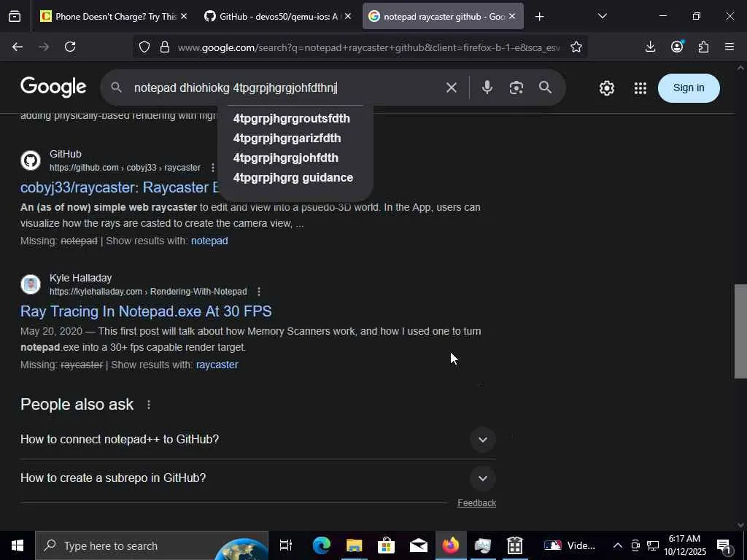
Task: Close the notepad raycaster Google tab
Action: (512, 17)
